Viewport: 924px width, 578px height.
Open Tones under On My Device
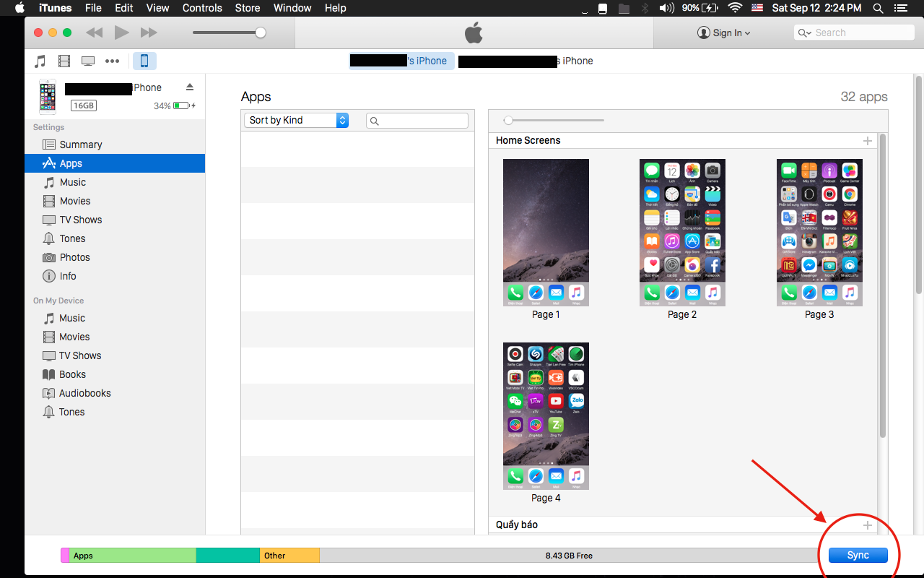coord(115,412)
